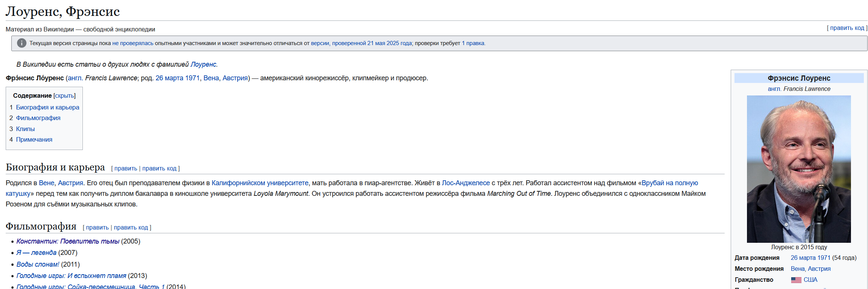This screenshot has width=868, height=289.
Task: Open the Врубай на полную link
Action: (x=669, y=183)
